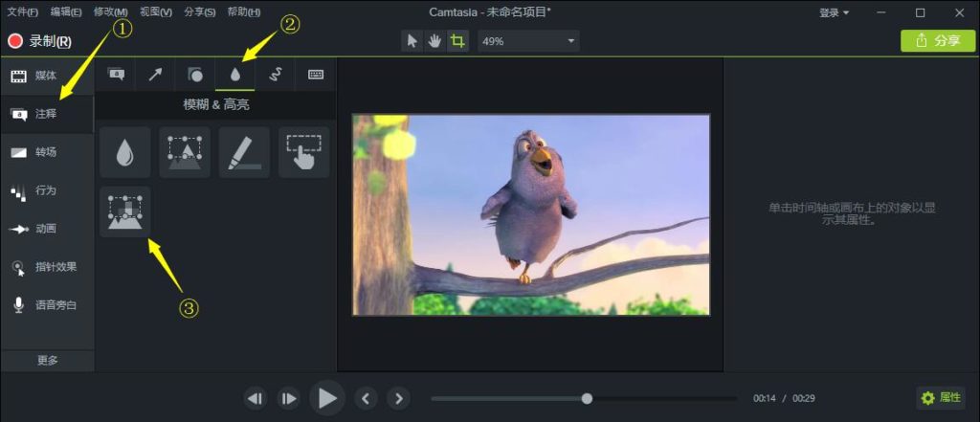
Task: Click the 00:14 current time readout
Action: tap(765, 398)
